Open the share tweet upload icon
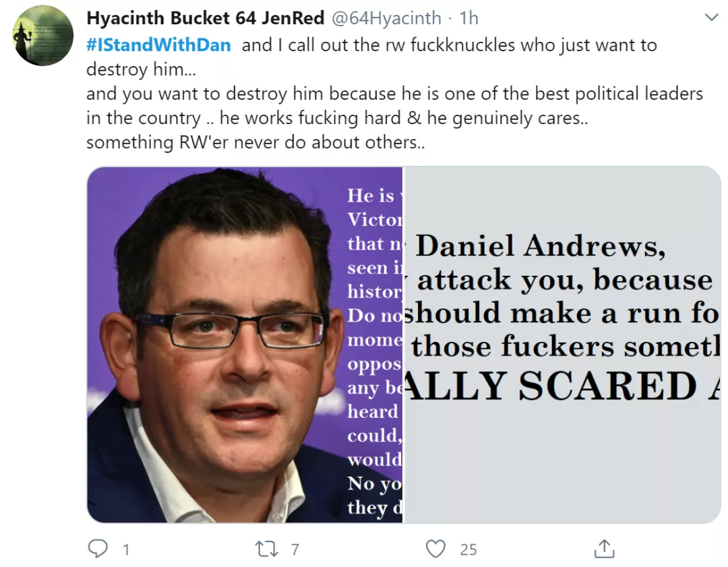Viewport: 728px width, 567px height. 604,548
